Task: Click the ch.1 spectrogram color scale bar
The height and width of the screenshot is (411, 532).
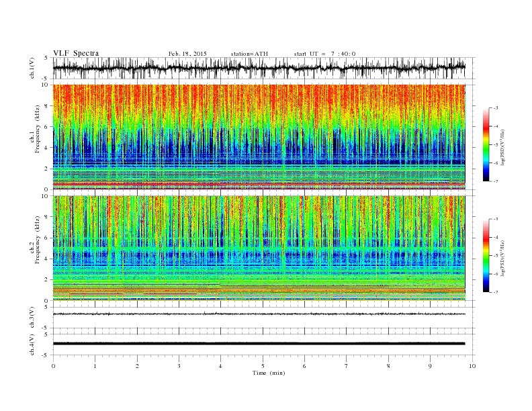Action: point(486,144)
